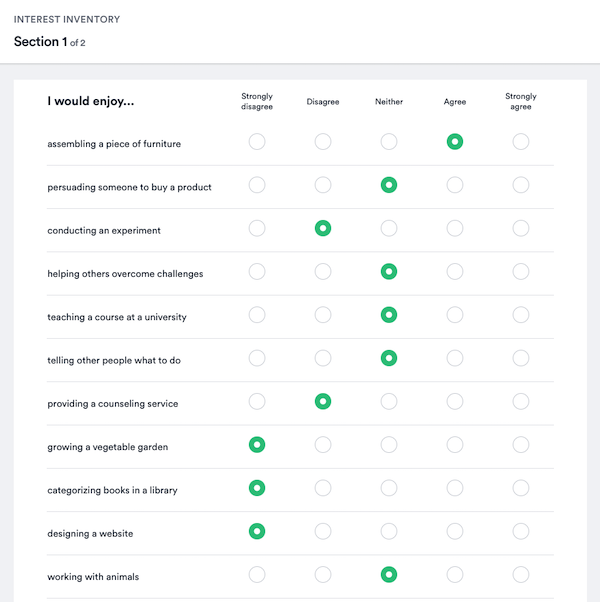600x602 pixels.
Task: Select Agree for growing a vegetable garden
Action: tap(455, 445)
